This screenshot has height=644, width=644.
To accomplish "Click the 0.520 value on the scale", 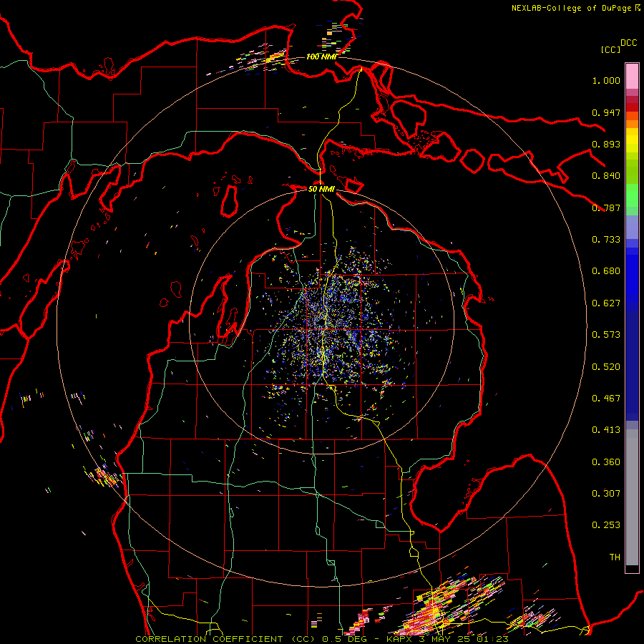I will [606, 367].
